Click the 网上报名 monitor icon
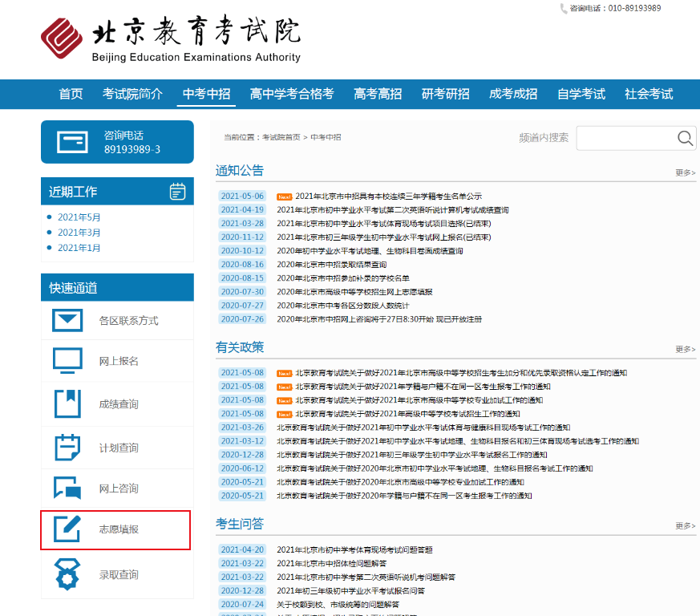The height and width of the screenshot is (616, 700). coord(67,360)
